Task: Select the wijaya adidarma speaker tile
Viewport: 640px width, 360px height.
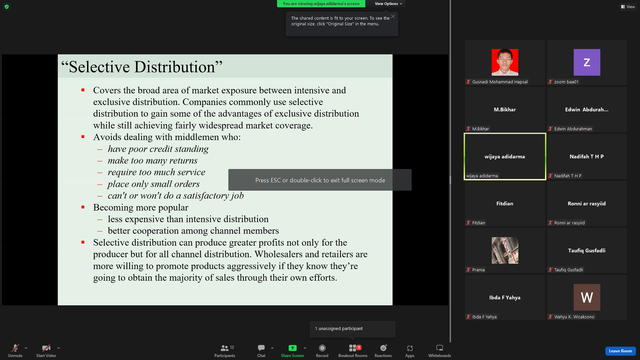Action: 505,156
